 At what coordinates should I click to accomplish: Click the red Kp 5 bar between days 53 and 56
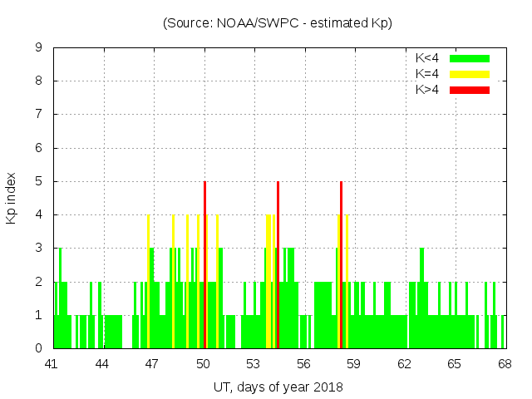[x=278, y=266]
